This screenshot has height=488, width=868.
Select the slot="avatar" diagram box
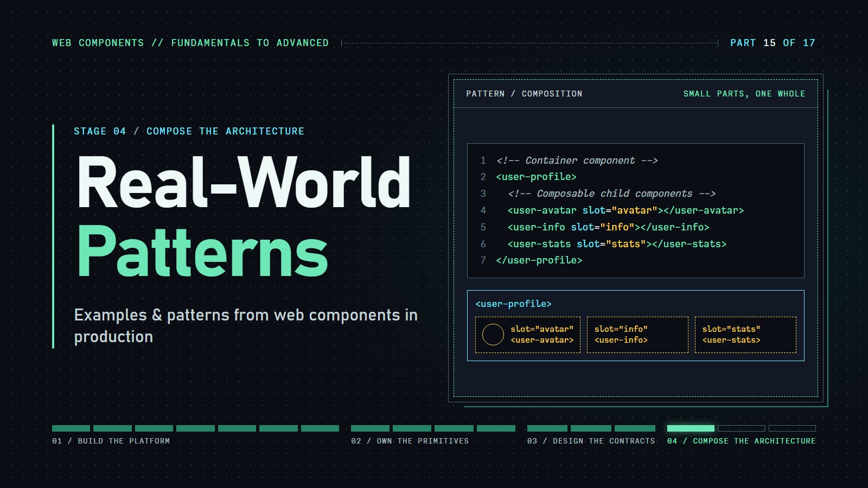[528, 335]
